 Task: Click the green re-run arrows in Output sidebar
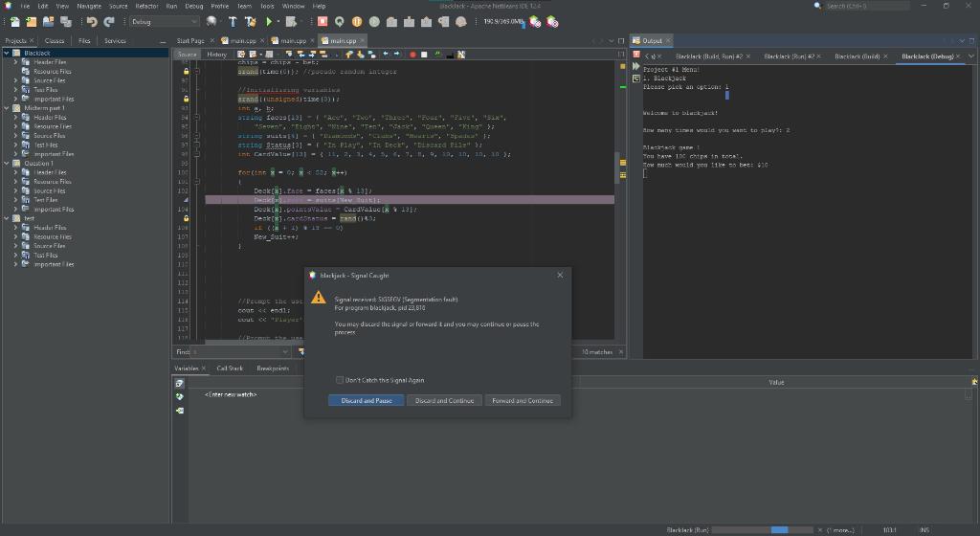(636, 66)
